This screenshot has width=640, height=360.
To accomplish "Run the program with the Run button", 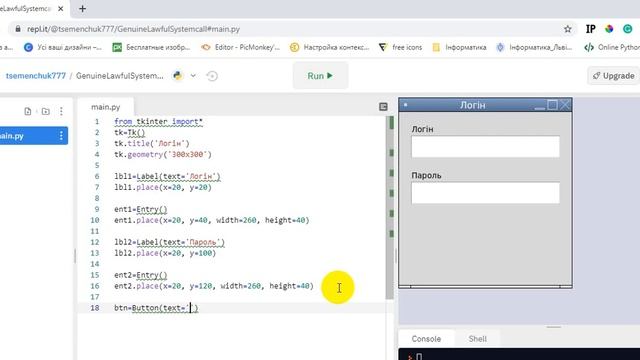I will [x=320, y=76].
